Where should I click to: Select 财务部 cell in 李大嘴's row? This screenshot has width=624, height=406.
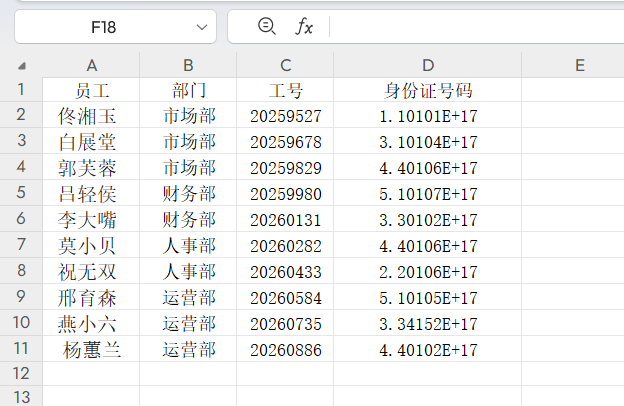[x=188, y=220]
